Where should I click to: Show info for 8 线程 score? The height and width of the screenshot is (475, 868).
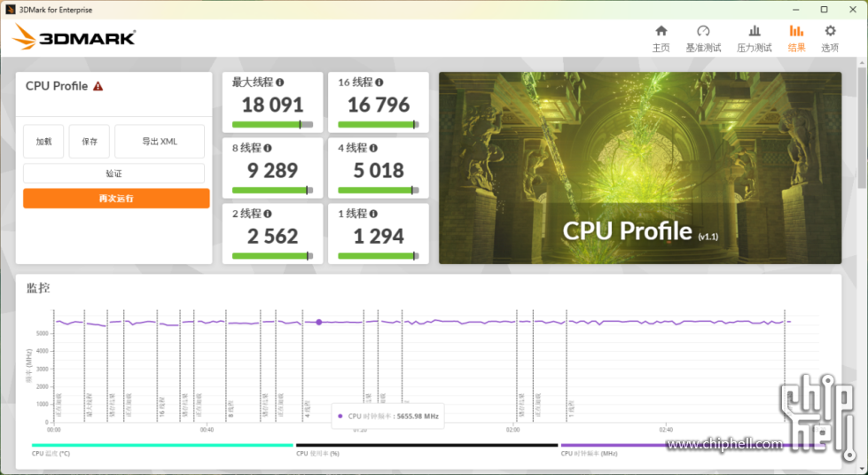pyautogui.click(x=268, y=148)
